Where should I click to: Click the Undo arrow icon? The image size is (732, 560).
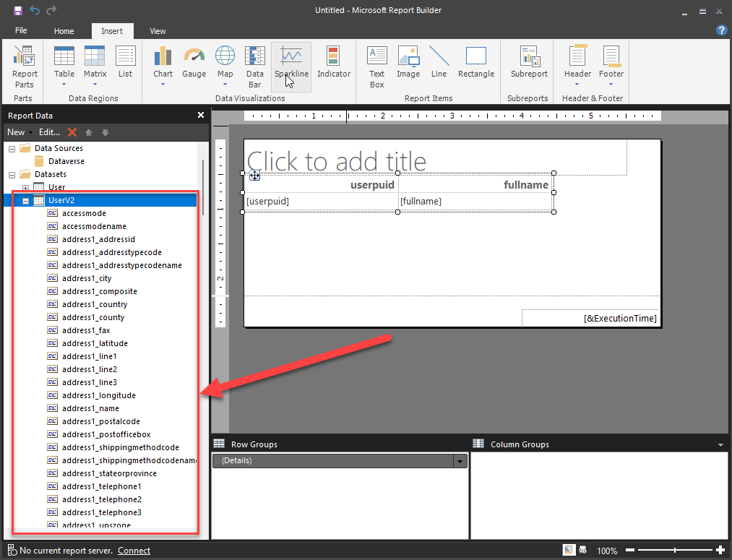click(x=35, y=10)
